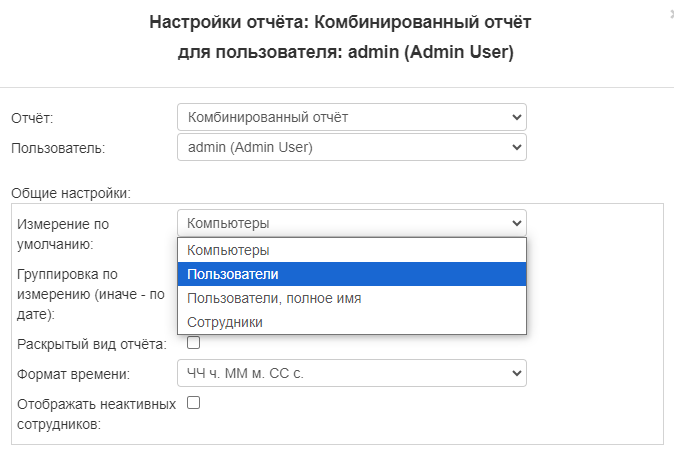Image resolution: width=674 pixels, height=451 pixels.
Task: Click the Формат времени: label
Action: click(75, 375)
